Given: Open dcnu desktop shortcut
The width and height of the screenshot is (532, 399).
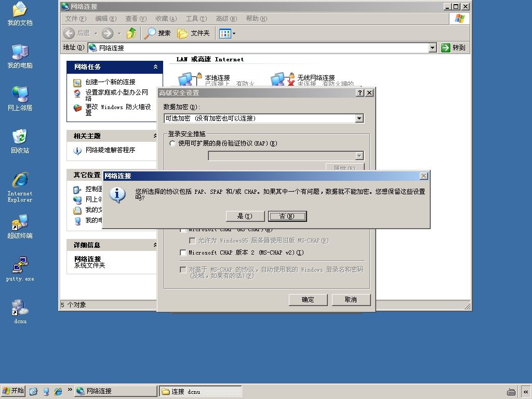Looking at the screenshot, I should 20,312.
